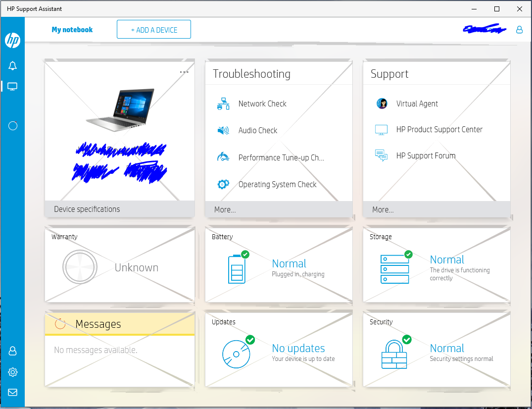Screen dimensions: 532x409
Task: Open Network Check
Action: pos(262,103)
